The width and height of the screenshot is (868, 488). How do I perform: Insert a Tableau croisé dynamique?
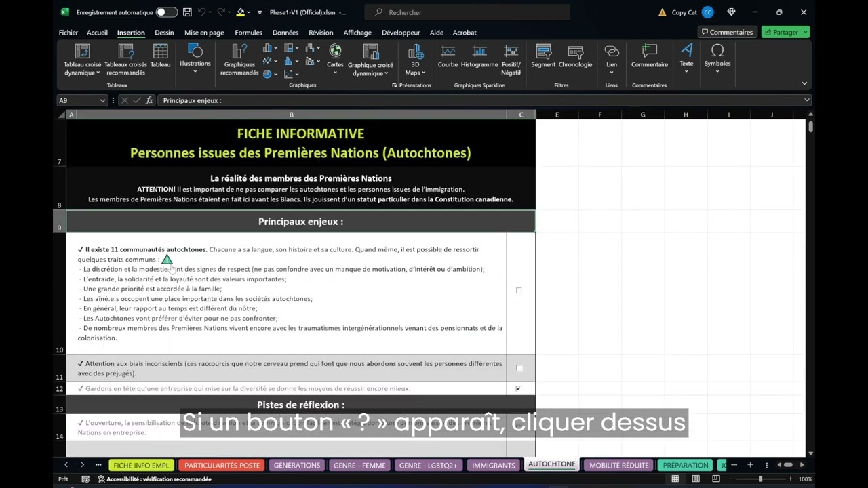click(82, 60)
